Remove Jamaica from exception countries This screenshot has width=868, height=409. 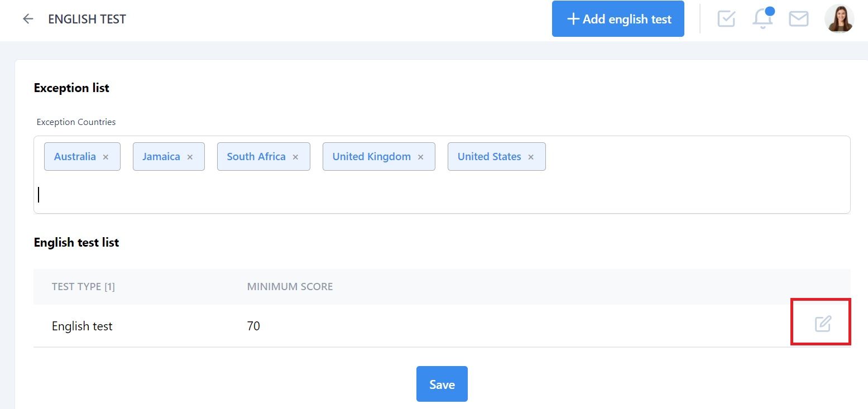(x=190, y=157)
